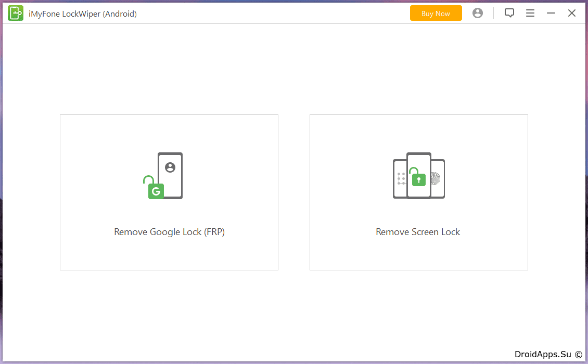Click the iMyFone LockWiper green app logo

pyautogui.click(x=16, y=14)
